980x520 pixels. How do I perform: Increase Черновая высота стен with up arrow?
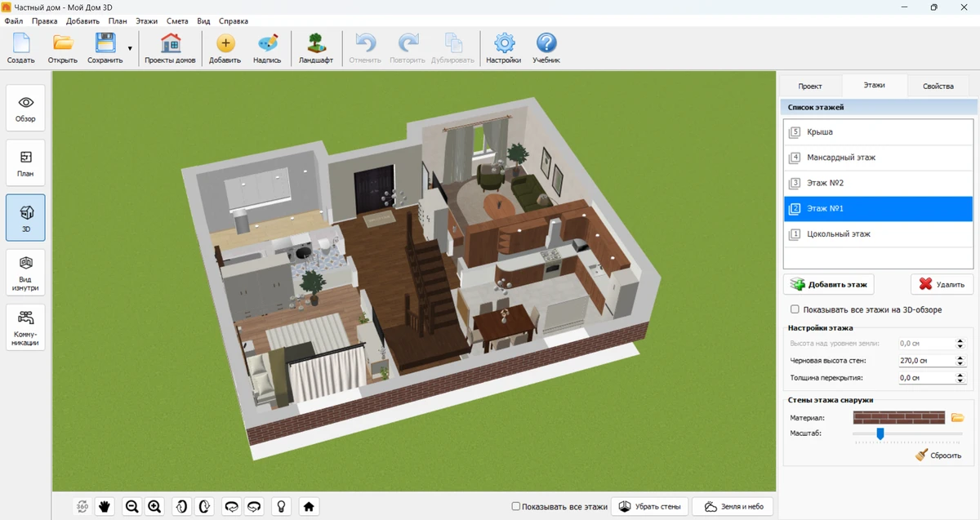960,357
